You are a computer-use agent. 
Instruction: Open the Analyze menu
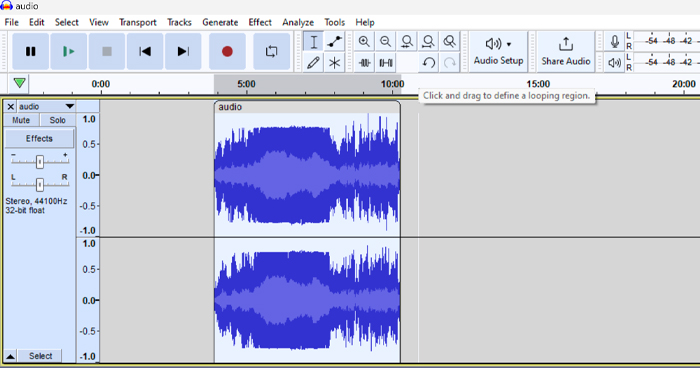(298, 22)
